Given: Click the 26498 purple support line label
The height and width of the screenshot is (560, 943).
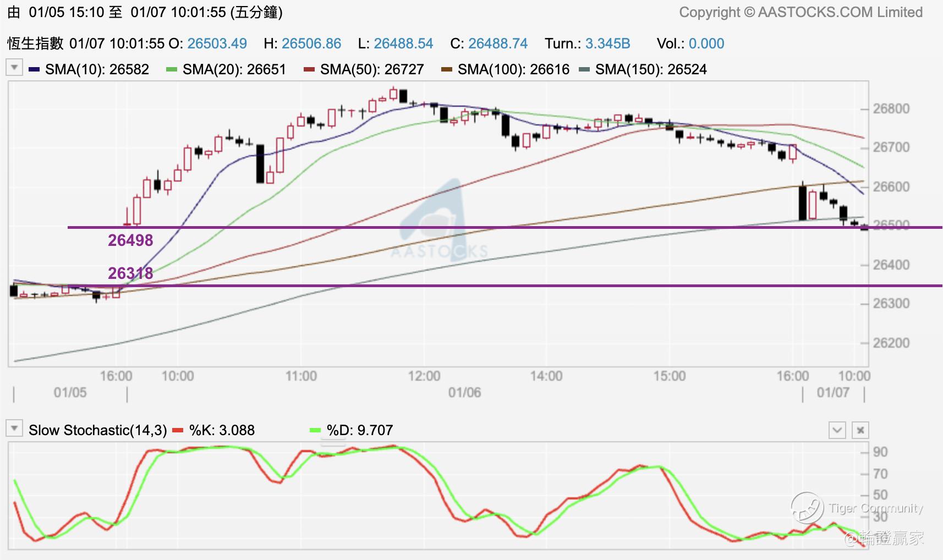Looking at the screenshot, I should [130, 240].
